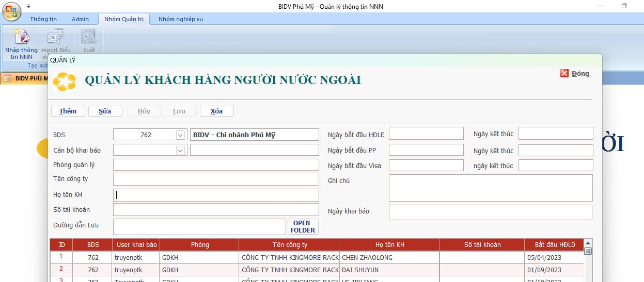Click the ID column header
Viewport: 644px width, 282px height.
tap(61, 244)
